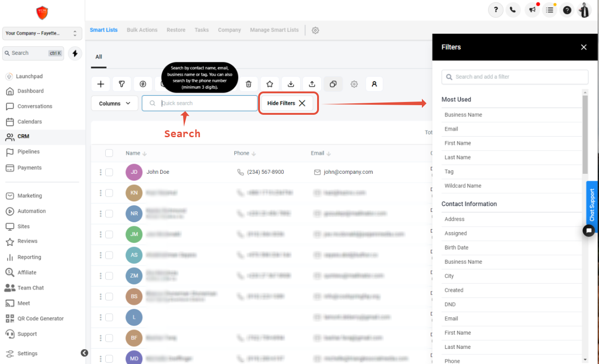Open Settings in the sidebar
The height and width of the screenshot is (364, 599).
click(x=27, y=353)
